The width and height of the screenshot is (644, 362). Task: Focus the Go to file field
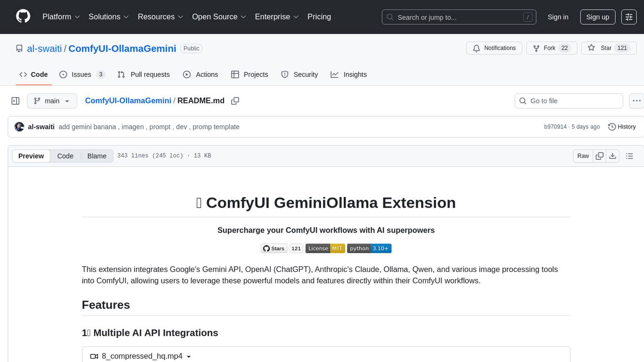(569, 101)
